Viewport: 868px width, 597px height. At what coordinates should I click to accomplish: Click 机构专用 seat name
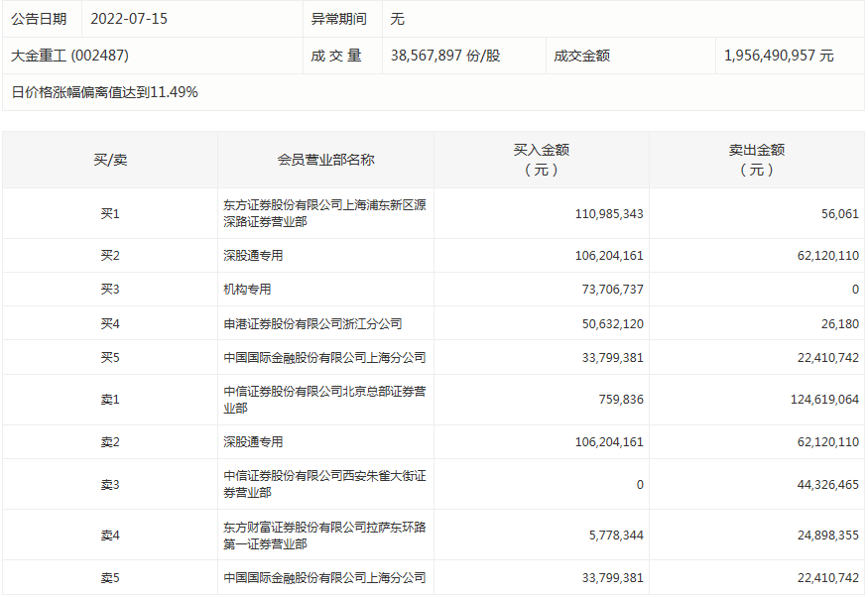click(247, 290)
